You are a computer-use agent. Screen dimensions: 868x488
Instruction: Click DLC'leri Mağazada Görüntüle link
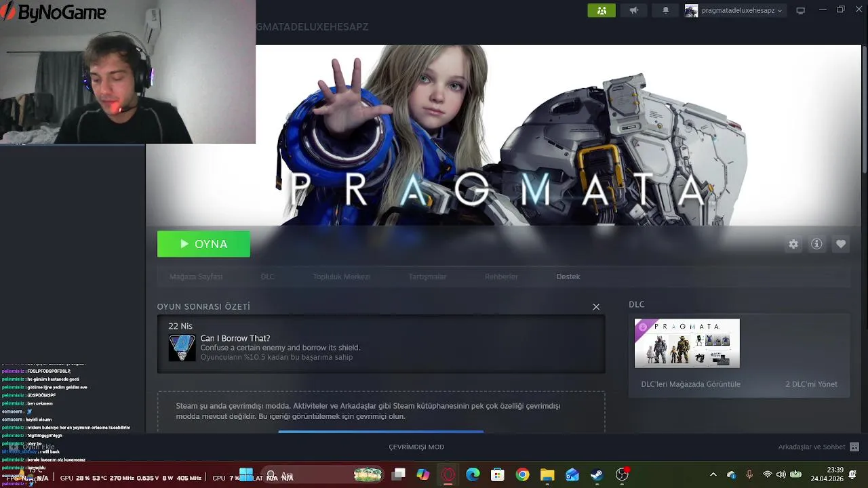[690, 384]
